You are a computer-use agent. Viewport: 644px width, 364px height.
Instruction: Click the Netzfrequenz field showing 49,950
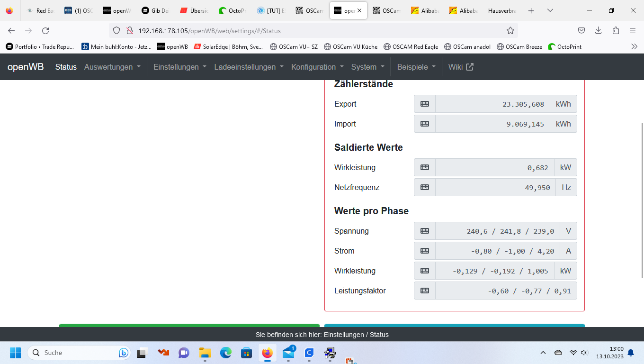(x=496, y=187)
